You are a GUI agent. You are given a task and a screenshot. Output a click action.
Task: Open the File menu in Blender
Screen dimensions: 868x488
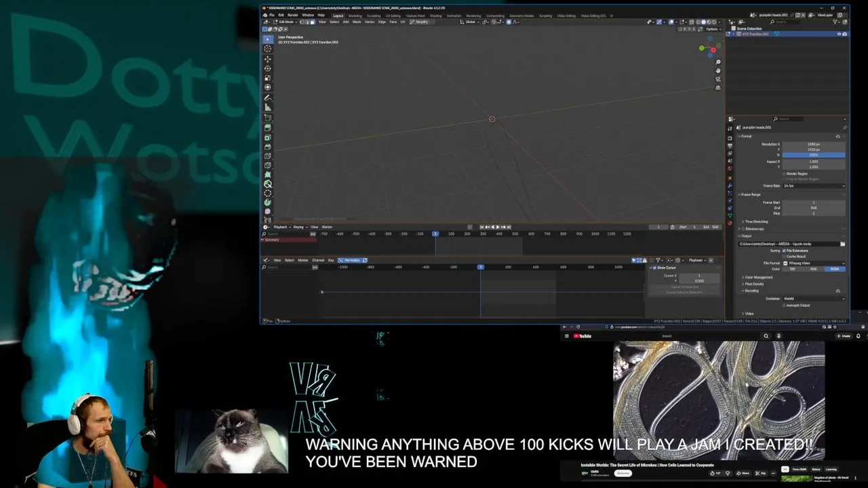click(271, 15)
